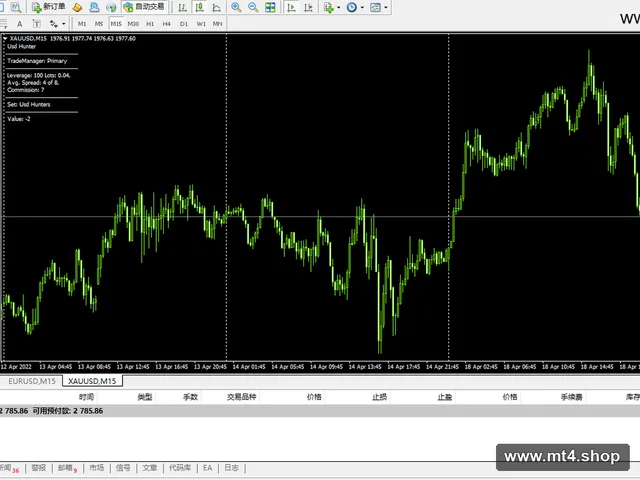The image size is (640, 480).
Task: Zoom in on the chart
Action: (x=236, y=7)
